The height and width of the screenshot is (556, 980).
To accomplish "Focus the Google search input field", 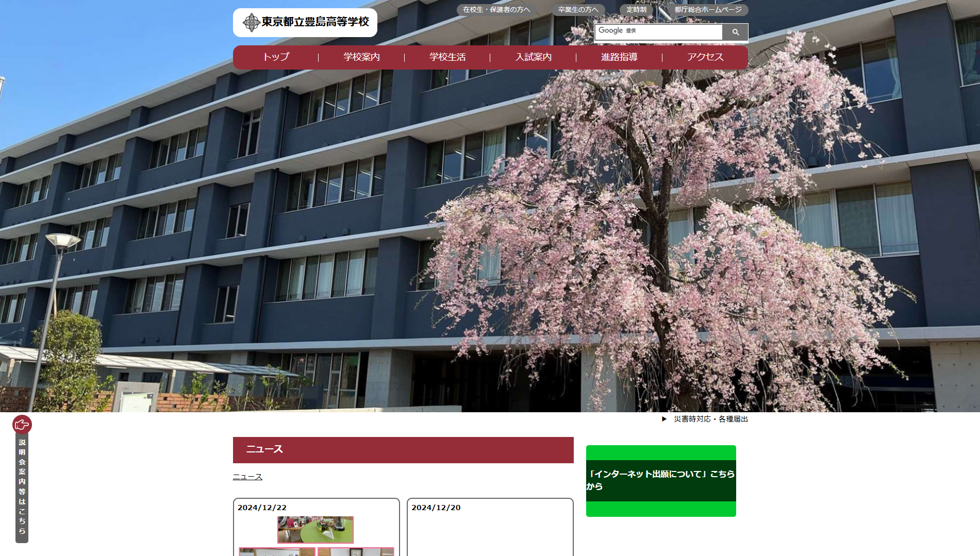I will click(x=658, y=32).
